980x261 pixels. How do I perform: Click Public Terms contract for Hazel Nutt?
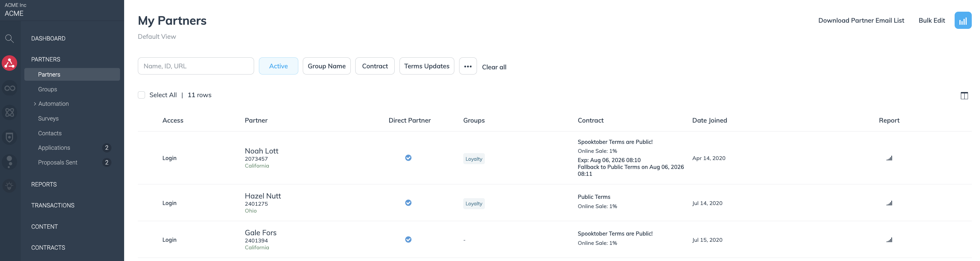(594, 197)
